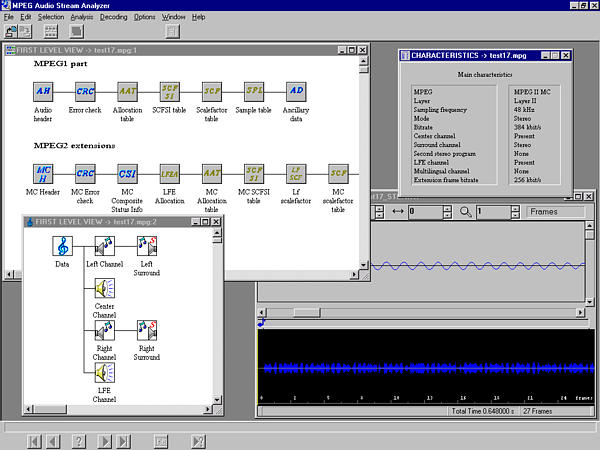Select the LFE Allocation block icon

(x=169, y=176)
